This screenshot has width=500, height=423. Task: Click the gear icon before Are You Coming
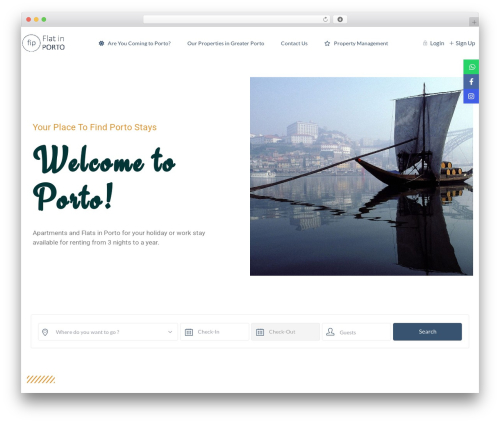coord(101,43)
